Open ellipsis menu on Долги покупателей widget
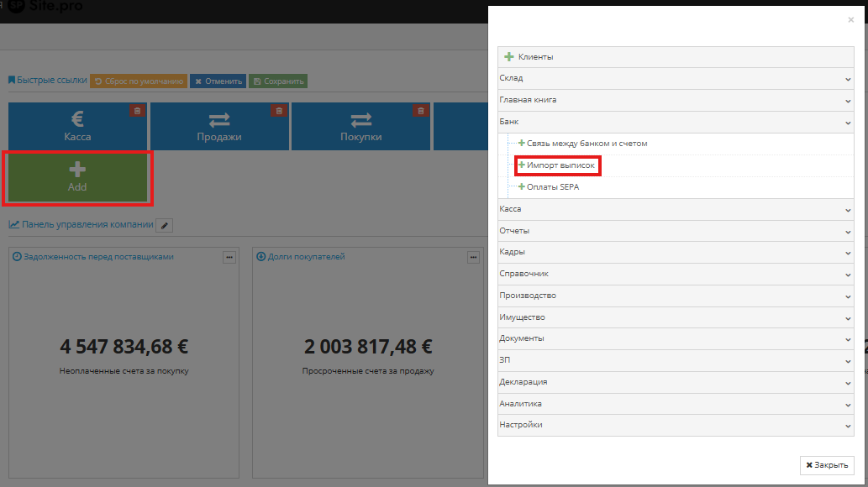This screenshot has width=868, height=487. pos(474,257)
